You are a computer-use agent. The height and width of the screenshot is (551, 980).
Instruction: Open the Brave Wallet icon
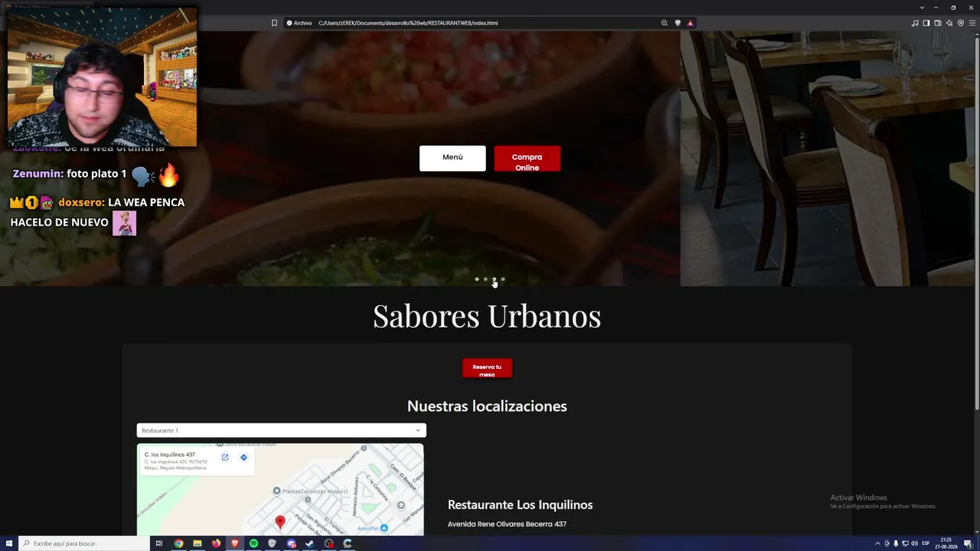[938, 23]
